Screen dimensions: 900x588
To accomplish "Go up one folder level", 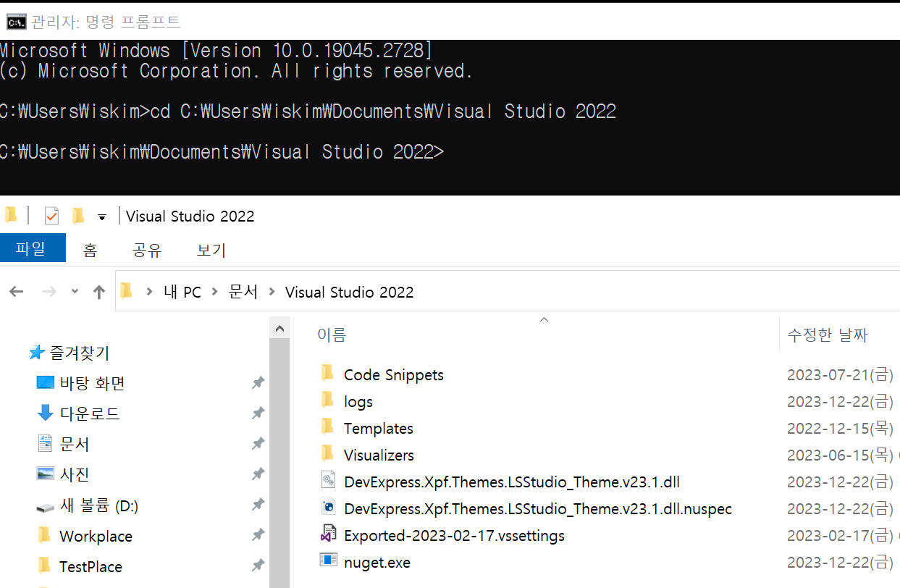I will click(99, 292).
